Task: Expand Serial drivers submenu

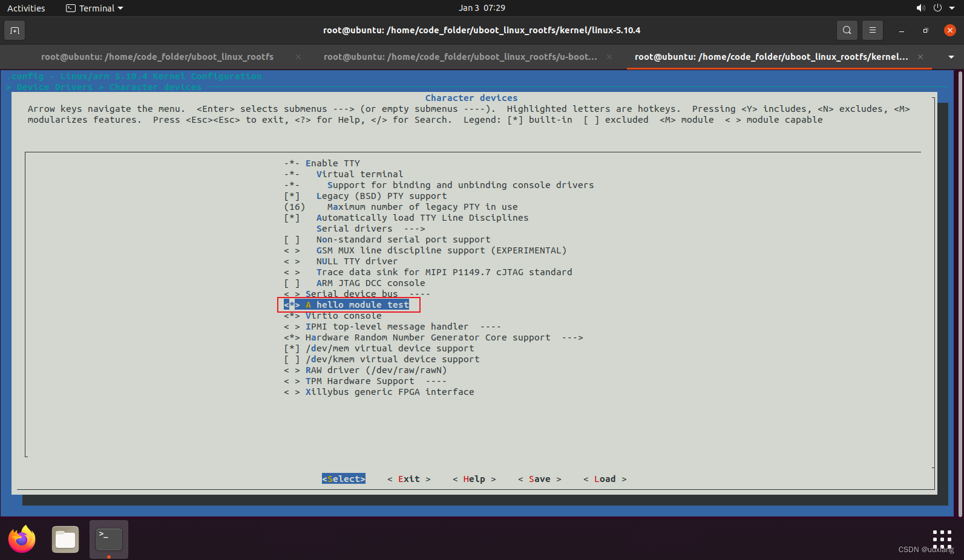Action: [x=370, y=229]
